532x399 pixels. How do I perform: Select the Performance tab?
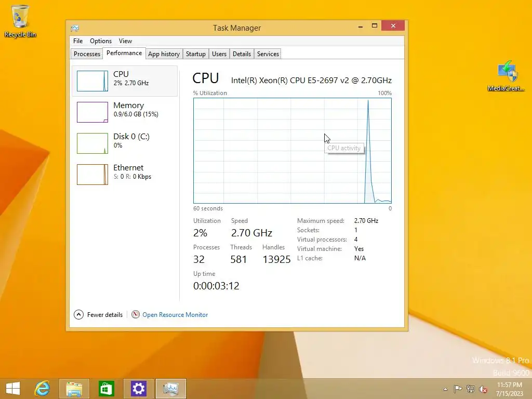pos(124,53)
